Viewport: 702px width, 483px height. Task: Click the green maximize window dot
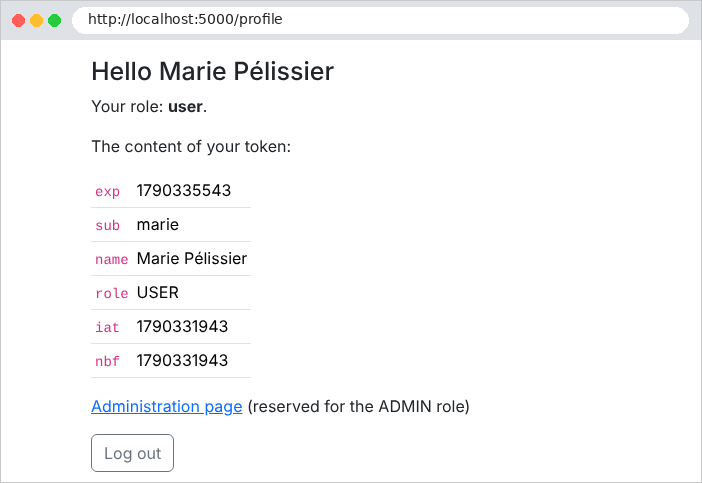[x=55, y=21]
